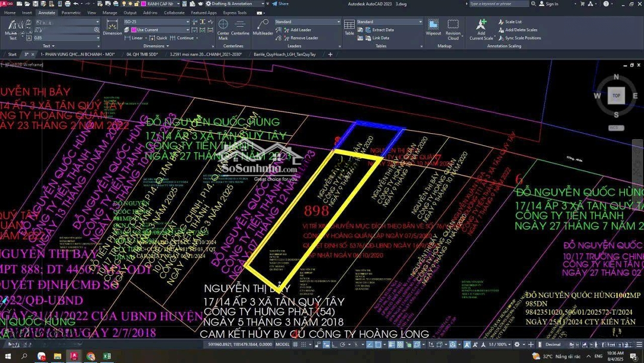Click the Use Current magenta layer color box
644x363 pixels.
click(x=134, y=30)
